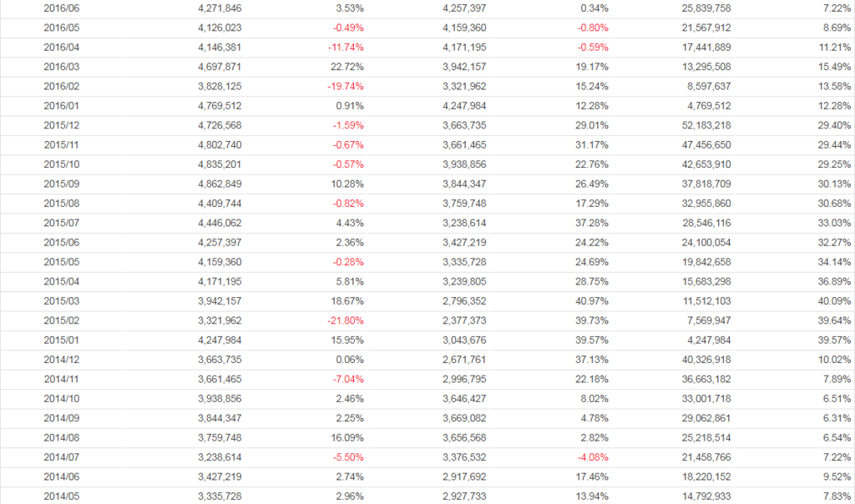Click the 2014/05 date cell

[62, 496]
